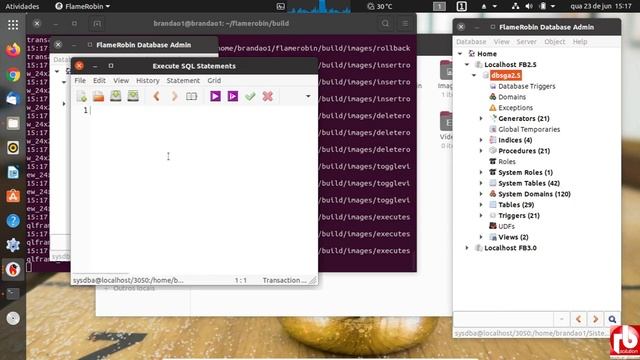The image size is (640, 360).
Task: Select the Exceptions tree item
Action: pyautogui.click(x=516, y=108)
